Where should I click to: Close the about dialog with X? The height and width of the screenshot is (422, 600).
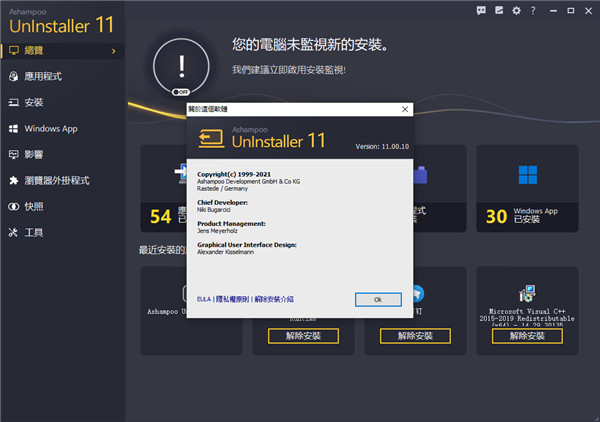405,109
